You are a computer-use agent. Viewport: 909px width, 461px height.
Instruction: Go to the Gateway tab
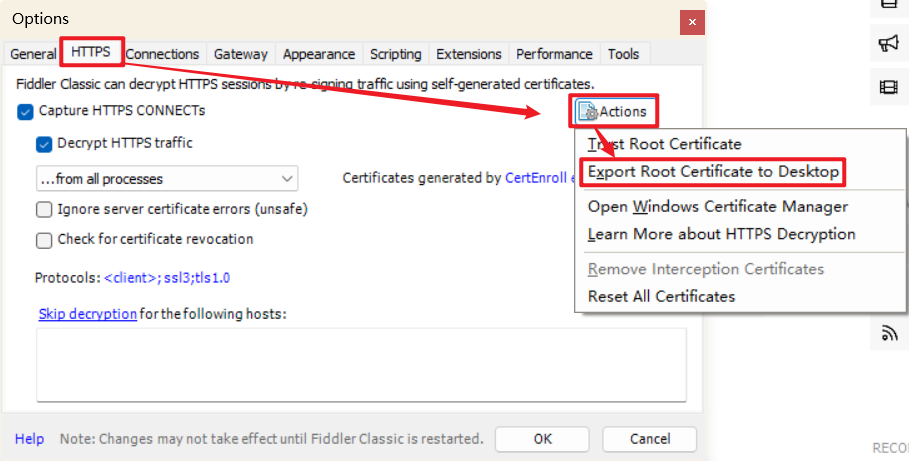tap(241, 54)
